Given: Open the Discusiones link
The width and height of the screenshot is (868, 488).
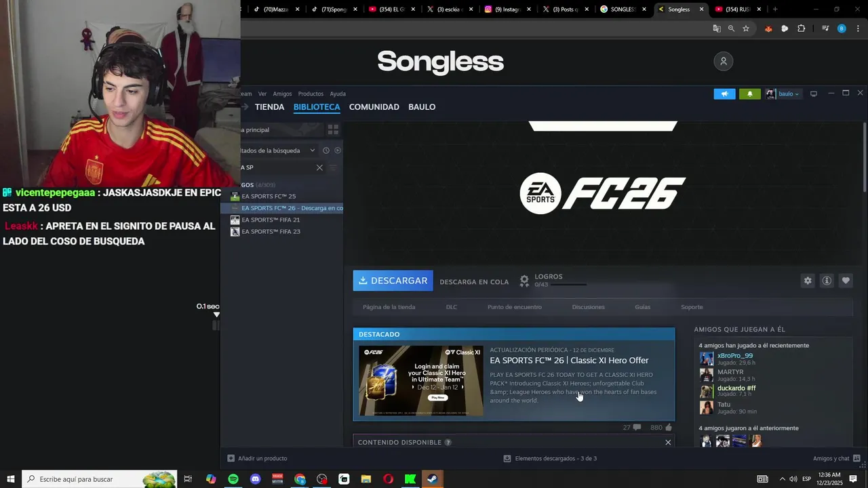Looking at the screenshot, I should 588,307.
